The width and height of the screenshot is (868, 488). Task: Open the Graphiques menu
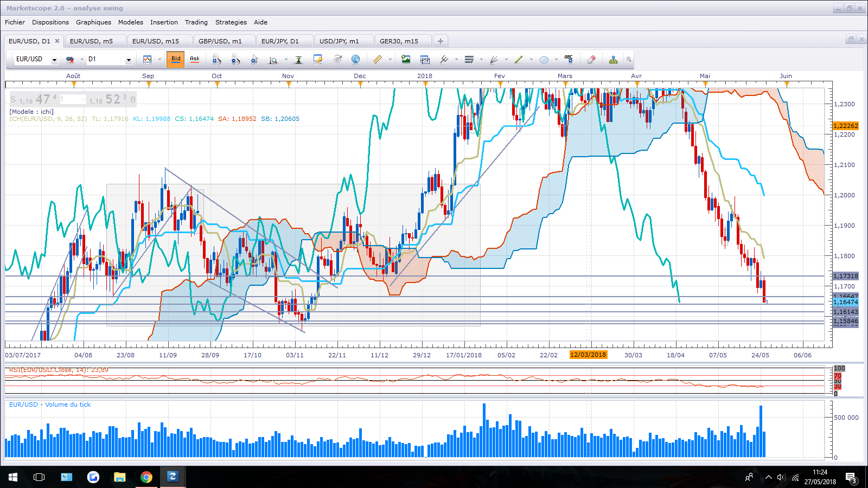click(x=93, y=22)
